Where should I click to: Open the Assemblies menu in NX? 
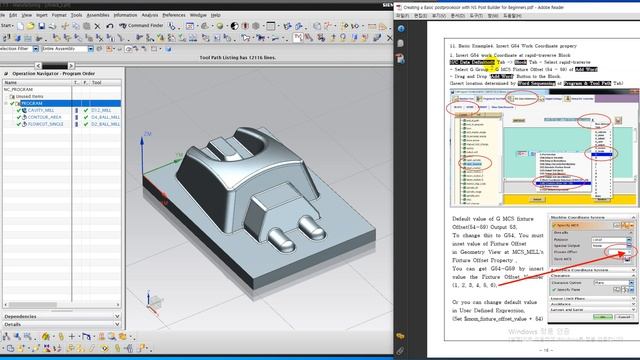pyautogui.click(x=98, y=15)
